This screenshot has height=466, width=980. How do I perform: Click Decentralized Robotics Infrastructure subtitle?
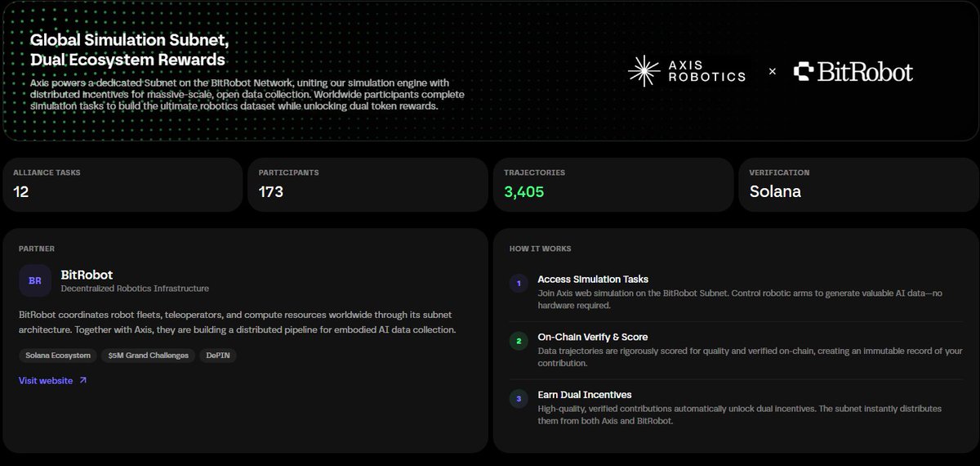135,289
